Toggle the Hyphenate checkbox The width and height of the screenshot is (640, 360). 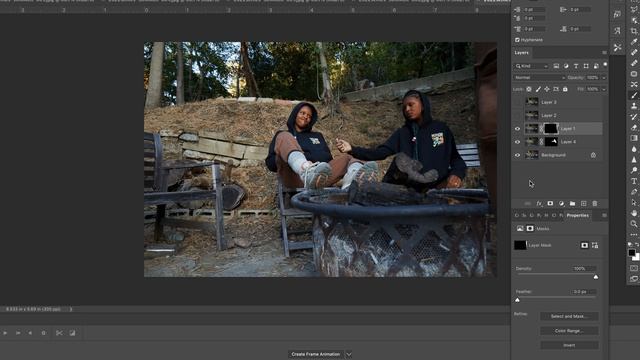tap(517, 40)
